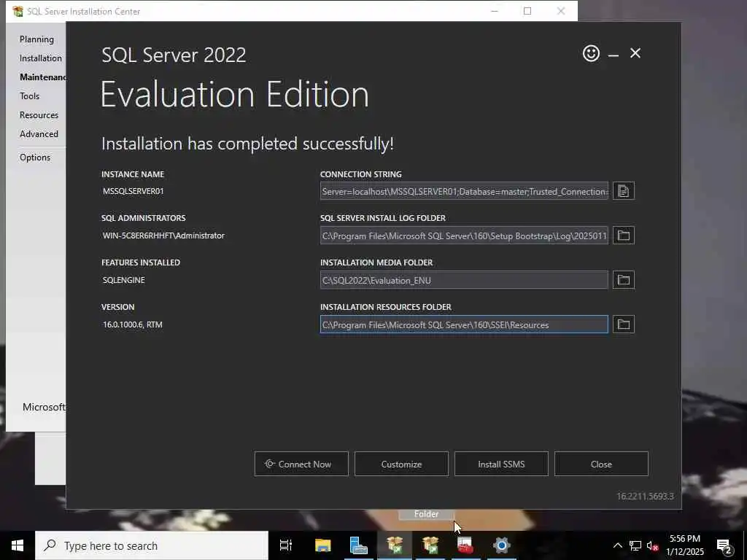Click the muted volume tray icon

pos(653,545)
